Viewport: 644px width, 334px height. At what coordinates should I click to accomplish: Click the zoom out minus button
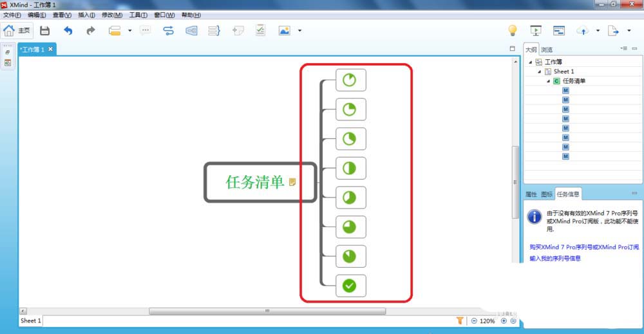point(474,321)
